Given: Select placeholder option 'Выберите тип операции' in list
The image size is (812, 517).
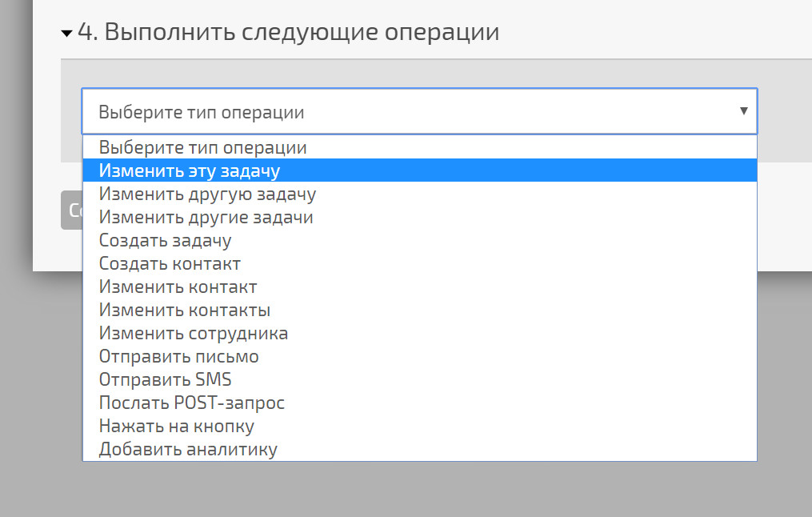Looking at the screenshot, I should [420, 147].
